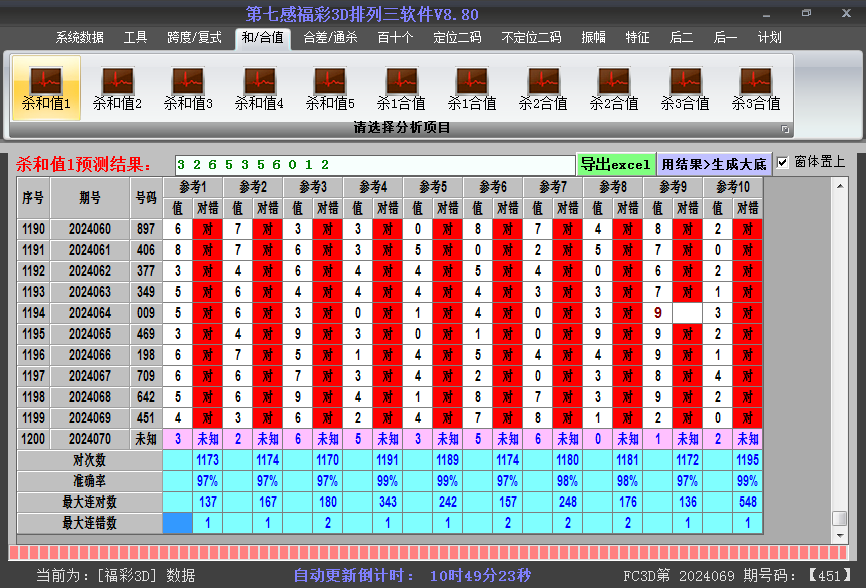Image resolution: width=866 pixels, height=588 pixels.
Task: Select the 后二 tab
Action: (x=682, y=38)
